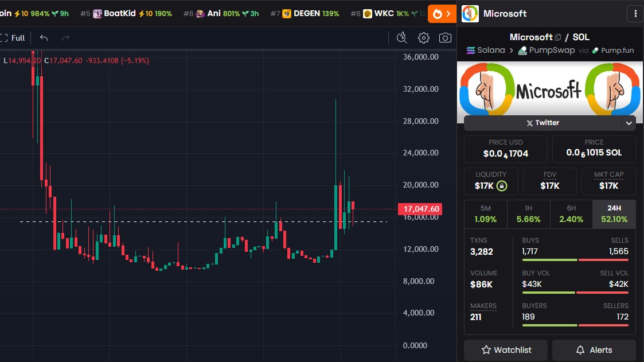This screenshot has height=362, width=644.
Task: Select the 5M timeframe tab
Action: (x=486, y=214)
